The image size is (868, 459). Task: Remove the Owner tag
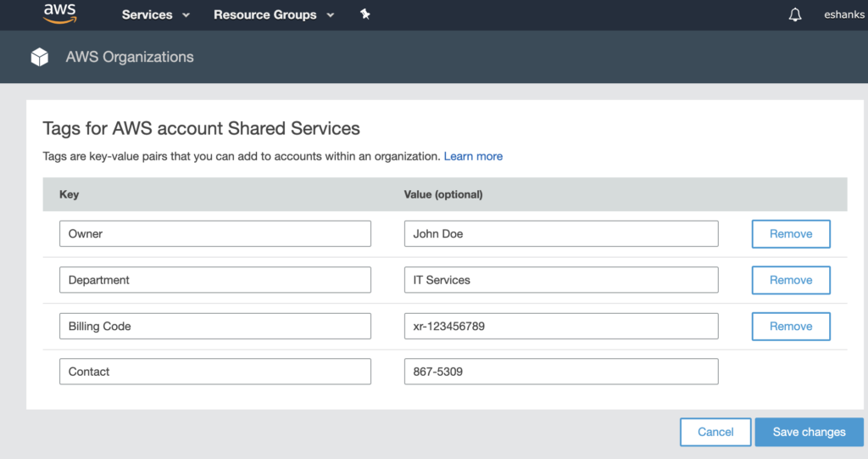790,234
